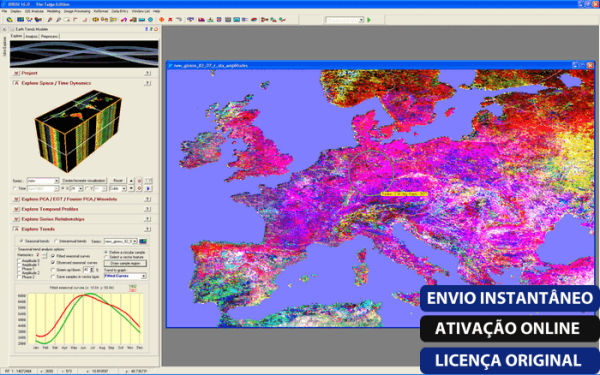Viewport: 600px width, 375px height.
Task: Click the blue play arrow in the Space/Time controls
Action: pyautogui.click(x=148, y=188)
